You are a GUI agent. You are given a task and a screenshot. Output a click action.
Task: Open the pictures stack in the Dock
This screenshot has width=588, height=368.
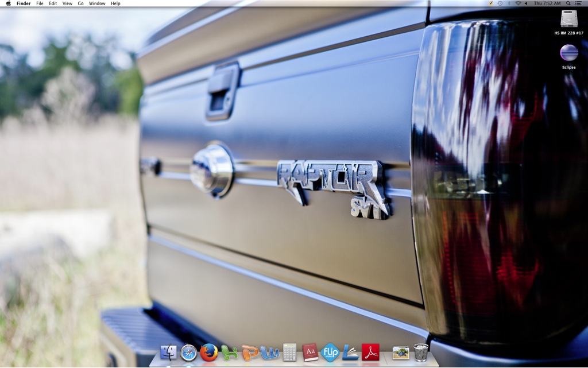coord(400,353)
